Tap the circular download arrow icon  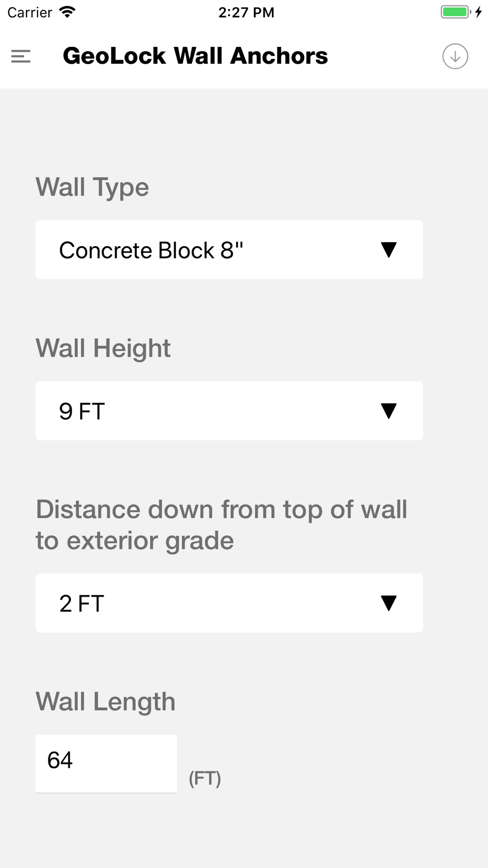[455, 56]
